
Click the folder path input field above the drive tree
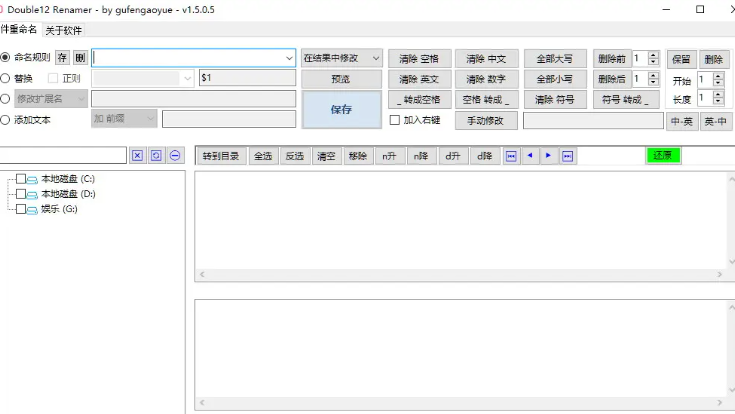tap(63, 156)
